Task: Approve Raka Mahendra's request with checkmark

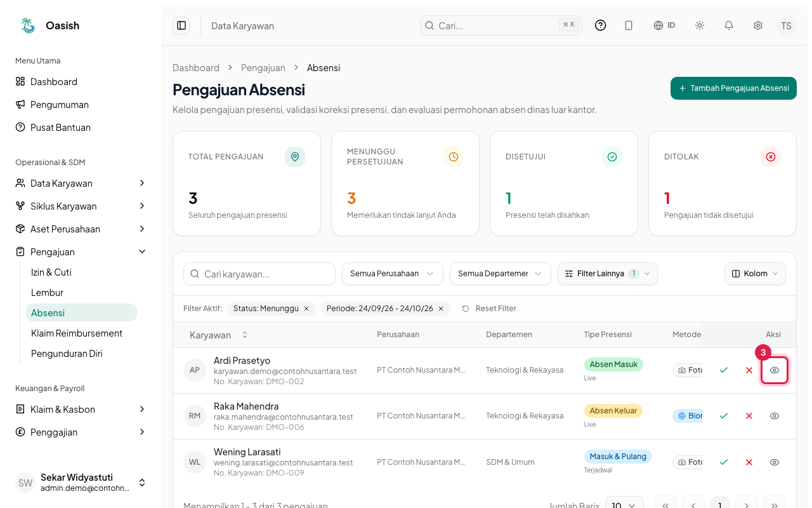Action: click(x=724, y=416)
